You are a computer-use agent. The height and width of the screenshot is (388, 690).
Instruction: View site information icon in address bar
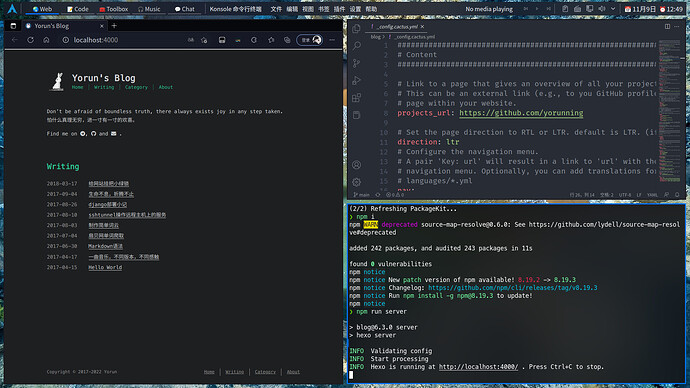pos(65,40)
